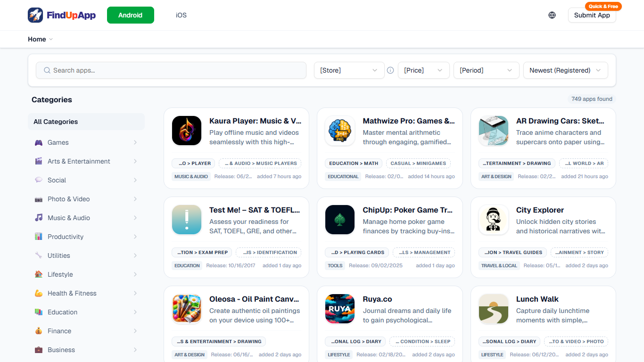The width and height of the screenshot is (644, 362).
Task: Open the Store filter dropdown
Action: pyautogui.click(x=349, y=70)
